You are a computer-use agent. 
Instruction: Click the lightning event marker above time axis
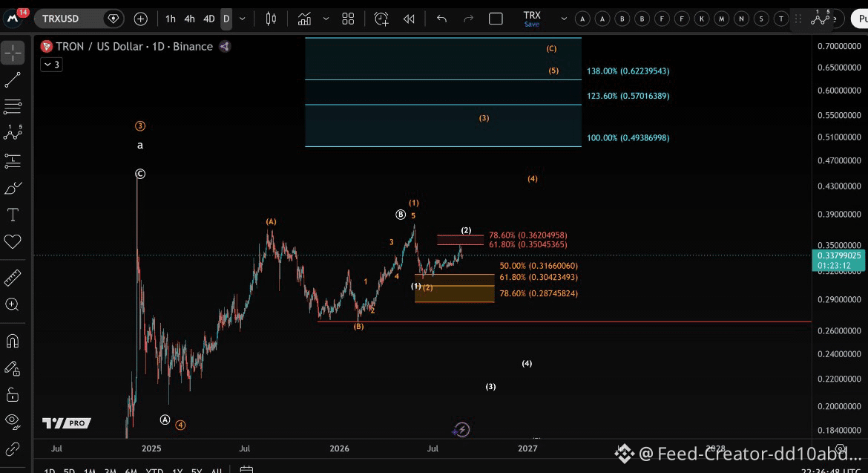[x=461, y=430]
